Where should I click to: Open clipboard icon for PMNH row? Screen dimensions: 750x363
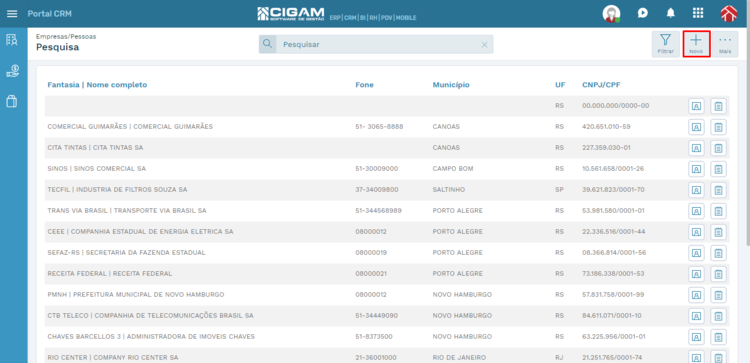point(718,295)
